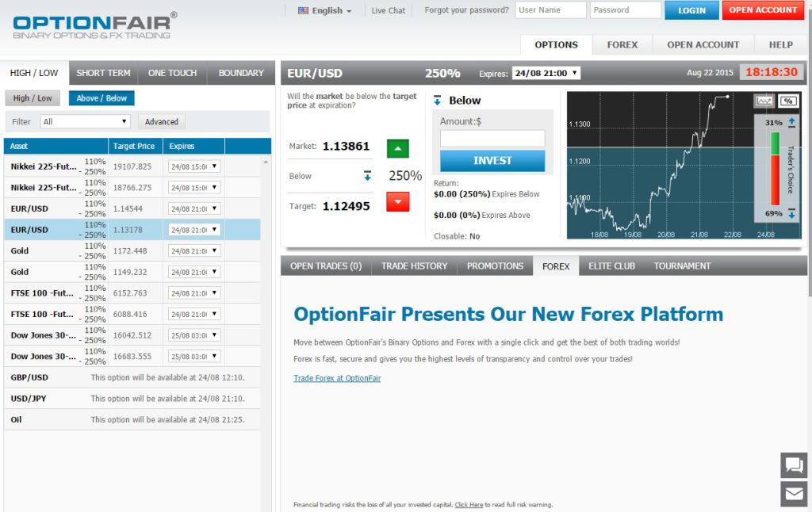This screenshot has width=812, height=512.
Task: Select the High / Low sub-option button
Action: click(33, 98)
